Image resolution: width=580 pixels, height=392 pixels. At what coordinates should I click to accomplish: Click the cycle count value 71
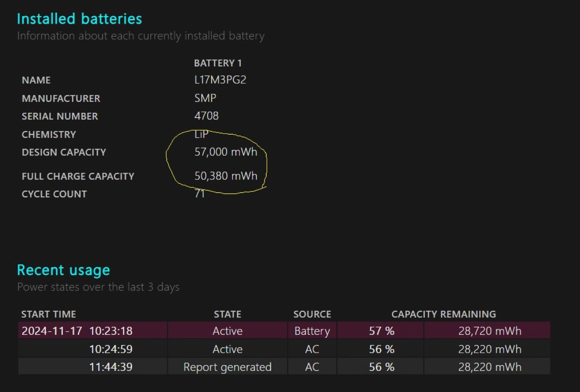click(x=199, y=194)
